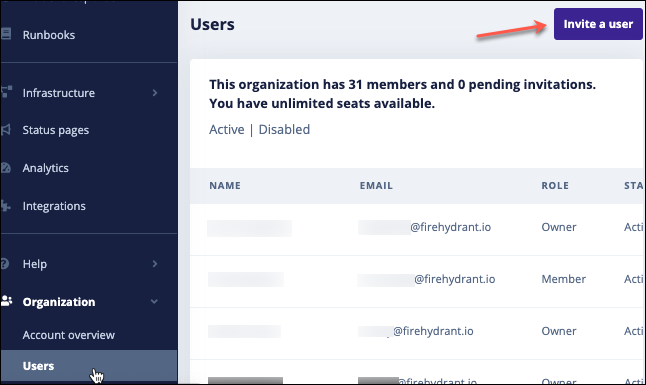Expand the Help submenu chevron
Image resolution: width=646 pixels, height=385 pixels.
[x=155, y=263]
